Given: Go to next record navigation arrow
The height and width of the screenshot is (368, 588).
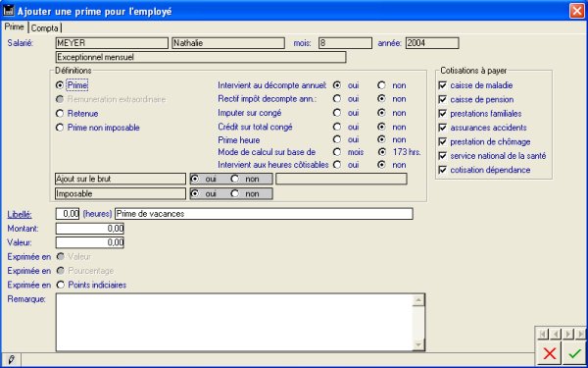Looking at the screenshot, I should click(567, 334).
